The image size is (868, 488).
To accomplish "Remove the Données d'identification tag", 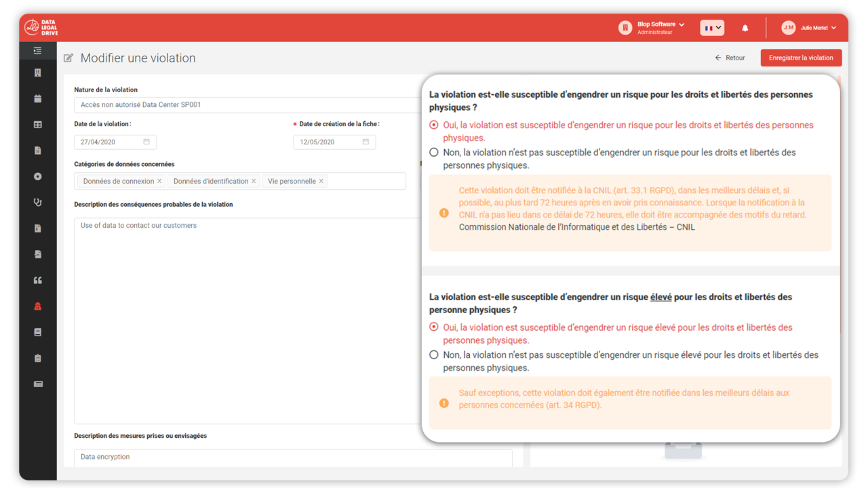I will (x=254, y=181).
